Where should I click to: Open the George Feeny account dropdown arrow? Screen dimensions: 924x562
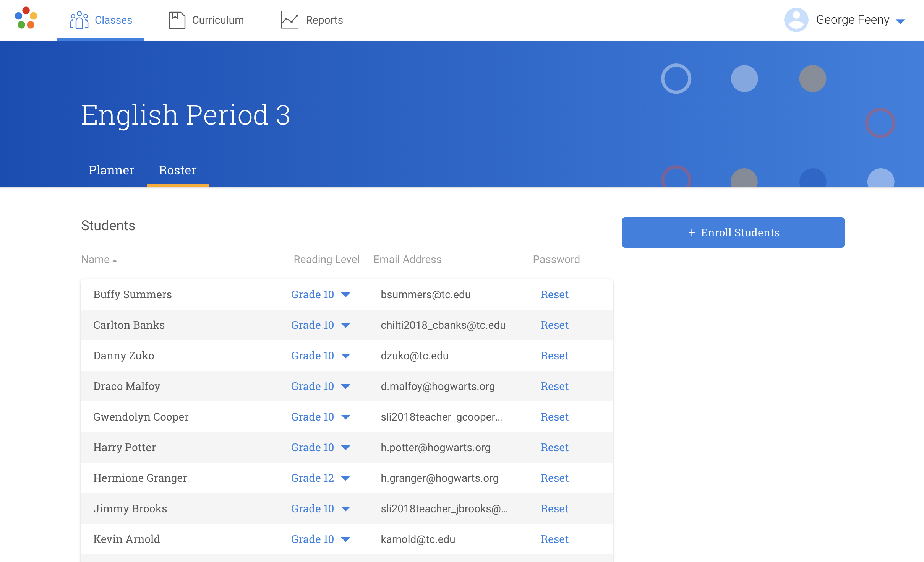pos(900,21)
